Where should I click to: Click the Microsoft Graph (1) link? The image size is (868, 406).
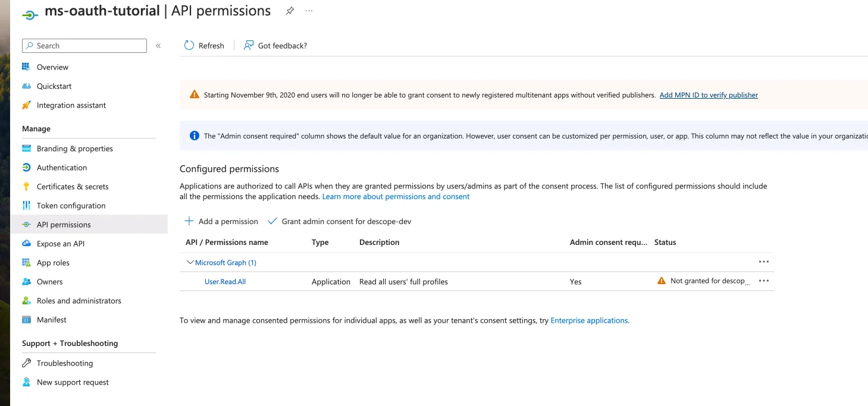[225, 263]
